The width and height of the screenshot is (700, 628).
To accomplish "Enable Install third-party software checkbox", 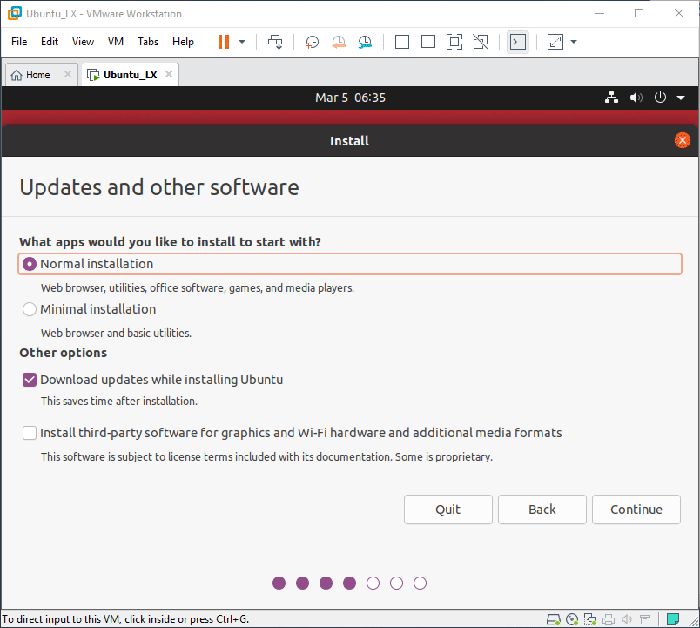I will pyautogui.click(x=29, y=433).
